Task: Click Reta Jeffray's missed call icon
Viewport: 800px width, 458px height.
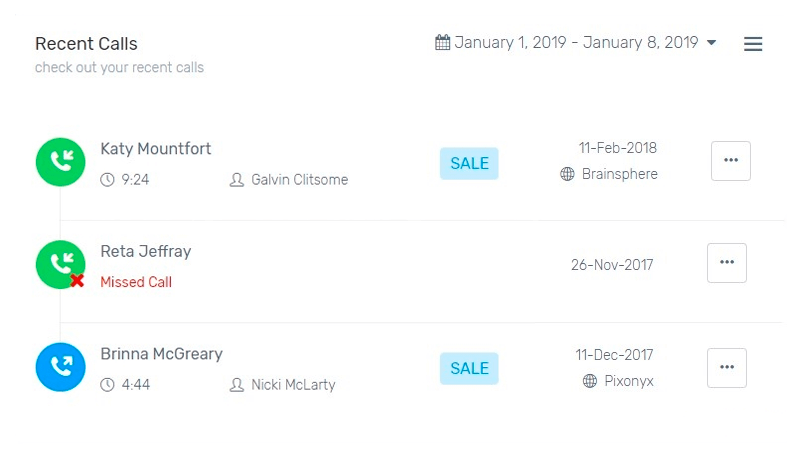Action: coord(61,264)
